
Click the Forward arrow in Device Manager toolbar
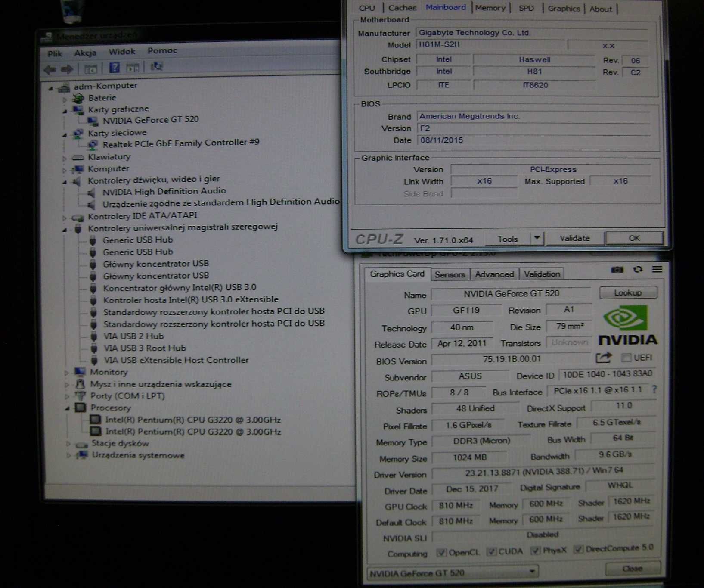[x=67, y=69]
